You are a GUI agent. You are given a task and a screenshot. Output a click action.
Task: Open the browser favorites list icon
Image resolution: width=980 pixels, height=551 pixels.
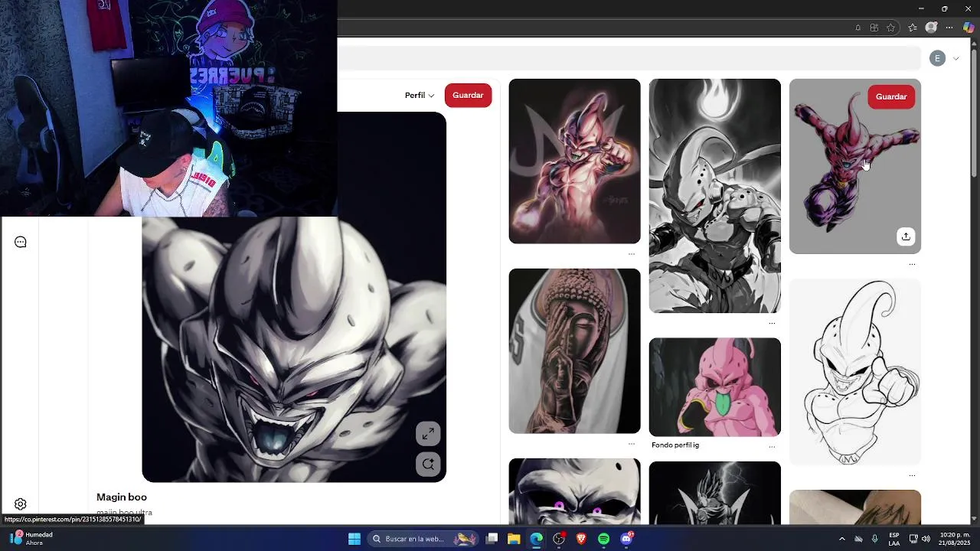(x=913, y=28)
